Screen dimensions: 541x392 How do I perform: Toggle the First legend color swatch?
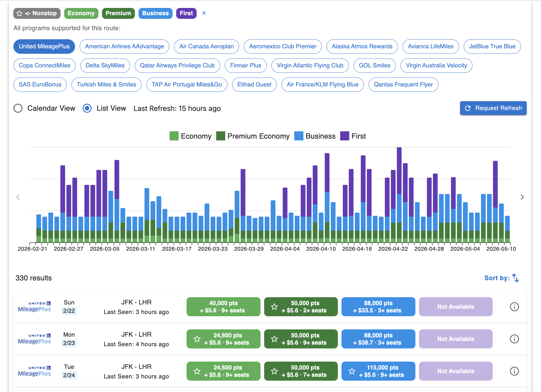tap(345, 136)
